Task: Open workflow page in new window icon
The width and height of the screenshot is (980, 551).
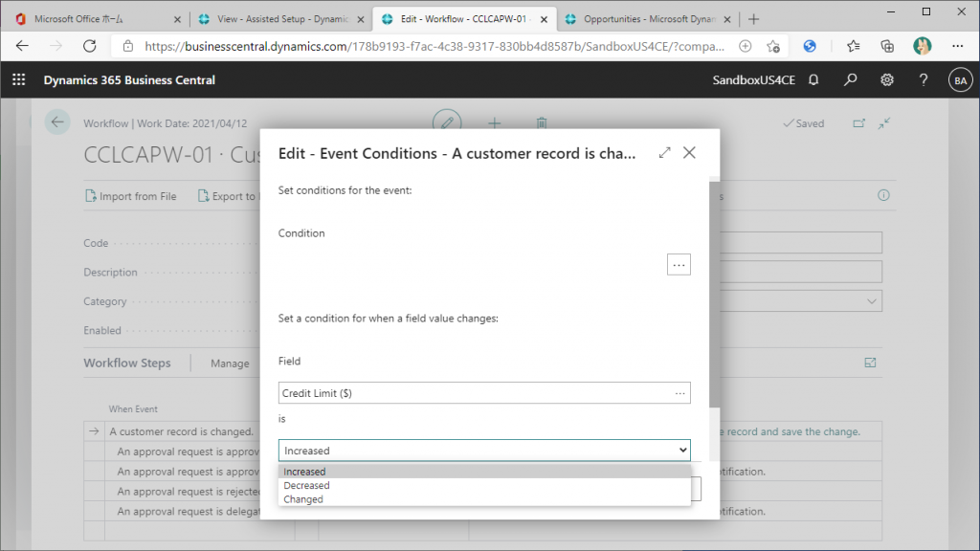Action: [x=859, y=123]
